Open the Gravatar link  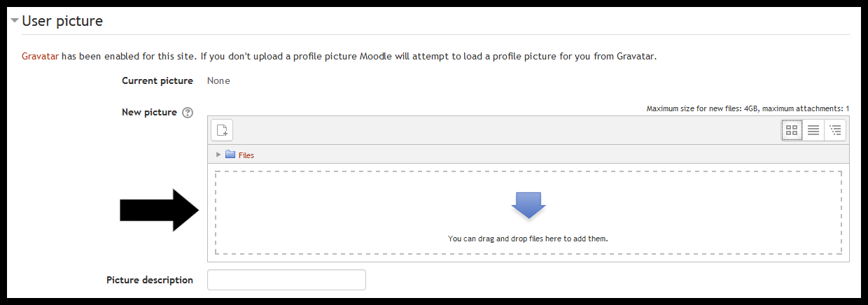click(x=40, y=56)
